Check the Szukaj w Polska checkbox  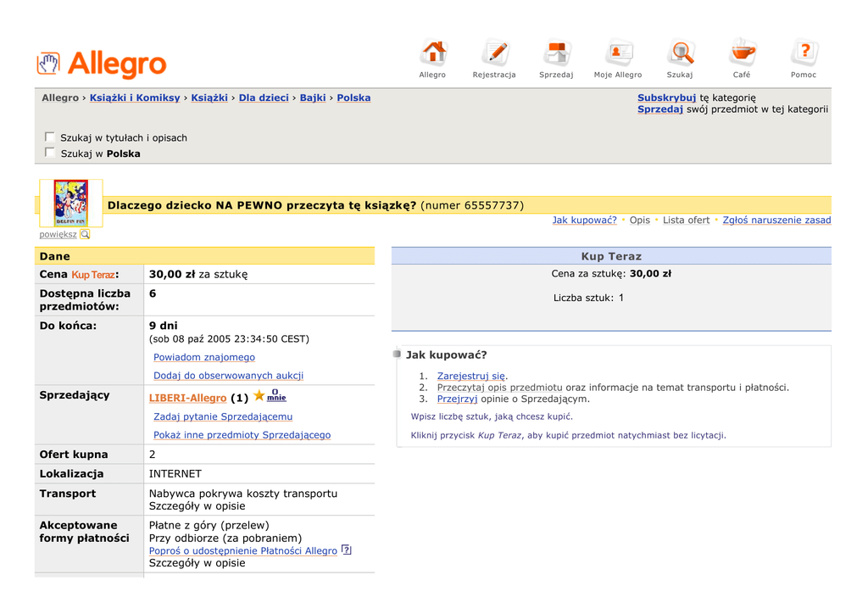pyautogui.click(x=50, y=153)
